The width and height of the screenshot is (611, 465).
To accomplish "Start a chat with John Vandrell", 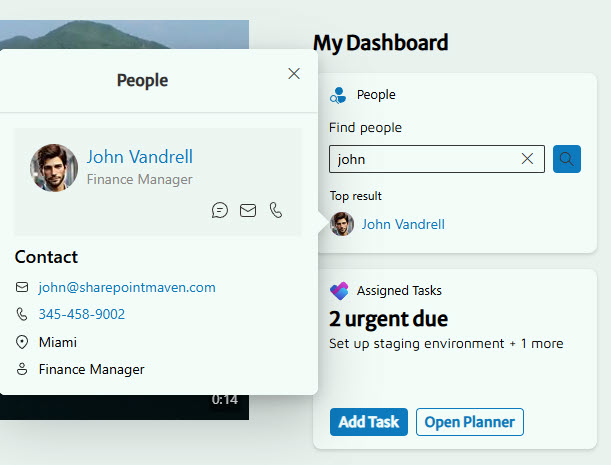I will coord(220,210).
